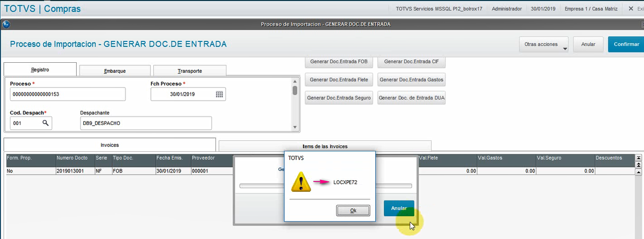The height and width of the screenshot is (239, 644).
Task: Click the warning exclamation icon in dialog
Action: coord(301,182)
